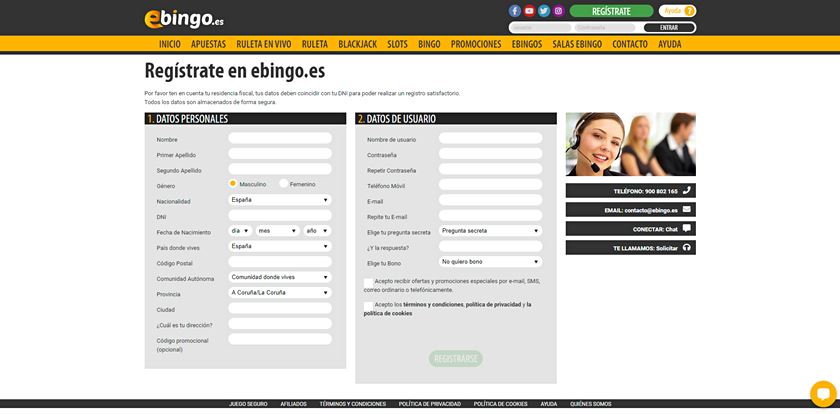Open the BLACKJACK menu item
This screenshot has height=414, width=840.
click(x=357, y=44)
